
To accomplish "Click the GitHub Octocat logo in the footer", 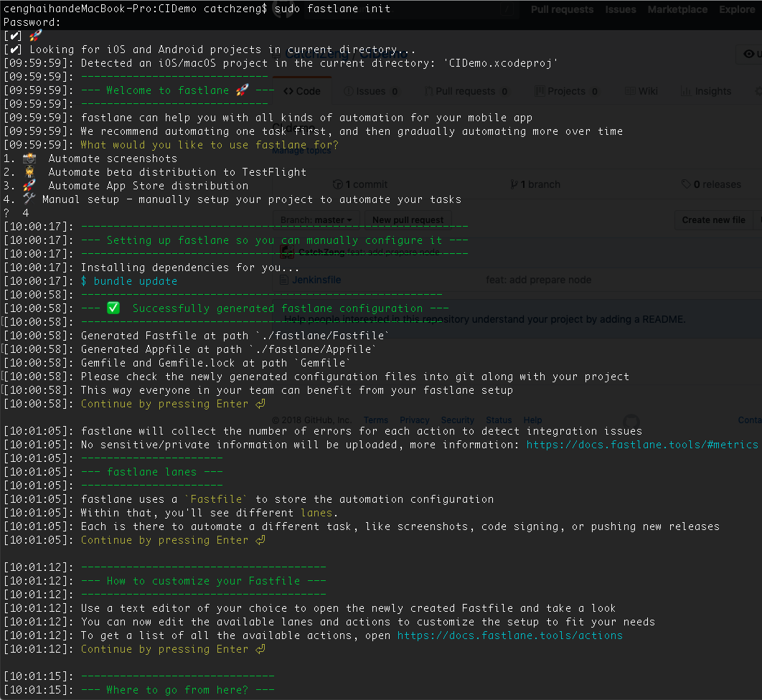I will click(631, 421).
